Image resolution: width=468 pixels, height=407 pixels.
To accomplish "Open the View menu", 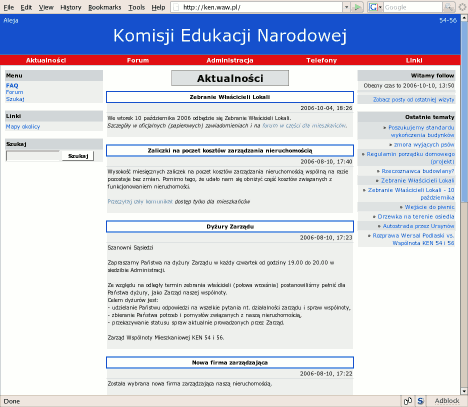I will click(46, 7).
